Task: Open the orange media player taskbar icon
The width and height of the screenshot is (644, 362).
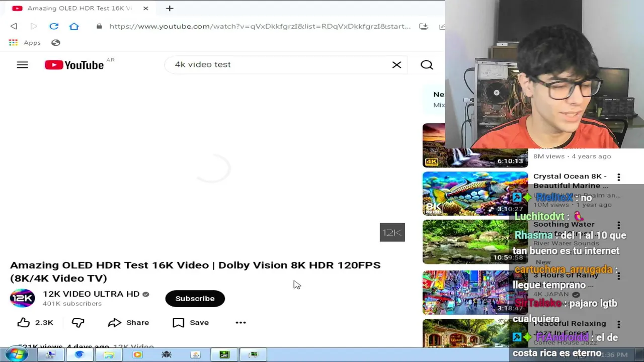Action: 137,355
